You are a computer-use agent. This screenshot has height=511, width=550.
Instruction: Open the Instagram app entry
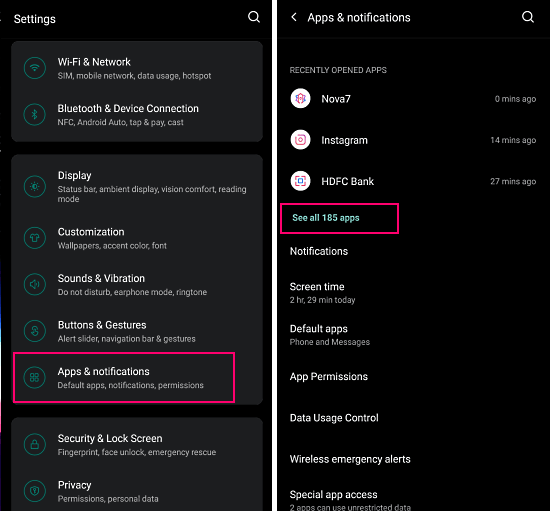tap(413, 140)
